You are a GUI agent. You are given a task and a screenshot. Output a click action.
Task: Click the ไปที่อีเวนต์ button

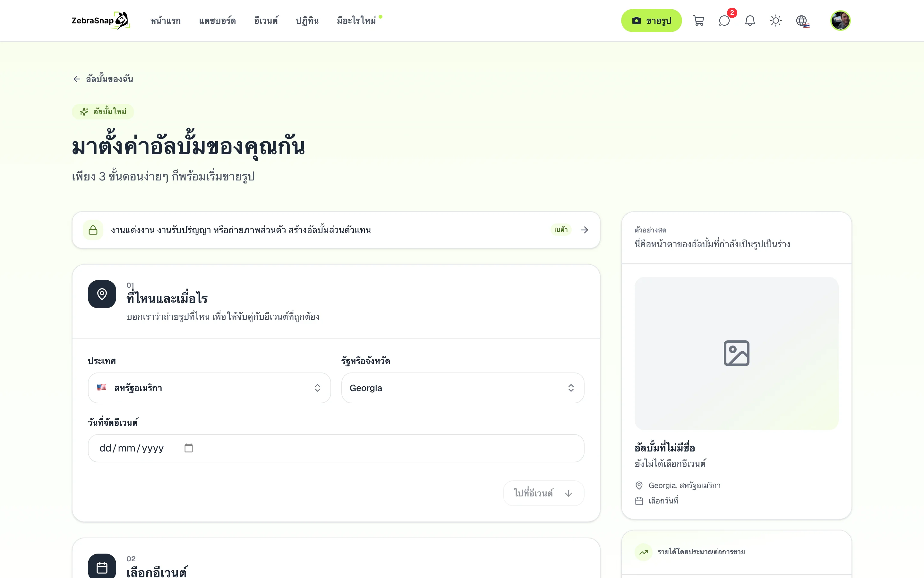[x=543, y=493]
